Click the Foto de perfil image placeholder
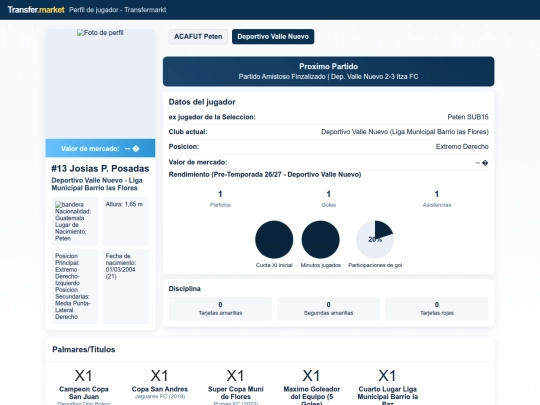This screenshot has height=405, width=540. click(x=100, y=33)
